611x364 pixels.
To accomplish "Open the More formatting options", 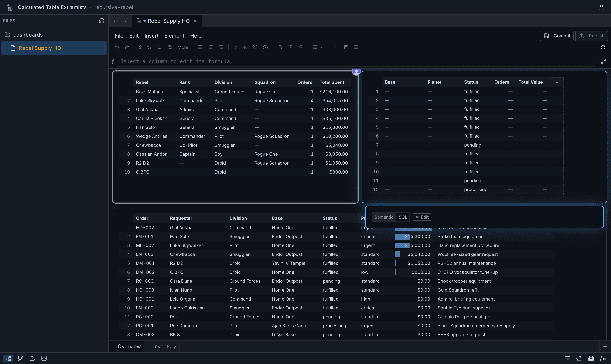I will [x=183, y=47].
